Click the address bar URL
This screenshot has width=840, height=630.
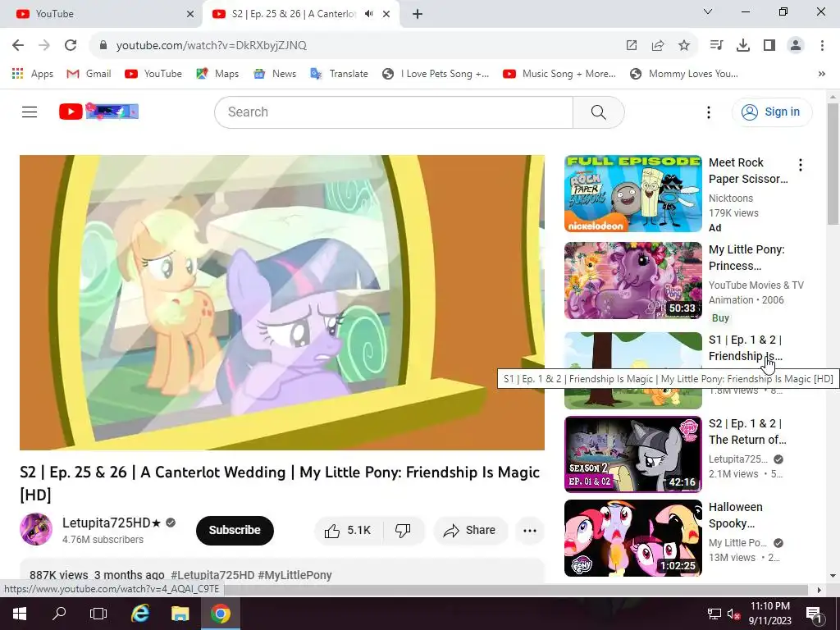(x=211, y=46)
